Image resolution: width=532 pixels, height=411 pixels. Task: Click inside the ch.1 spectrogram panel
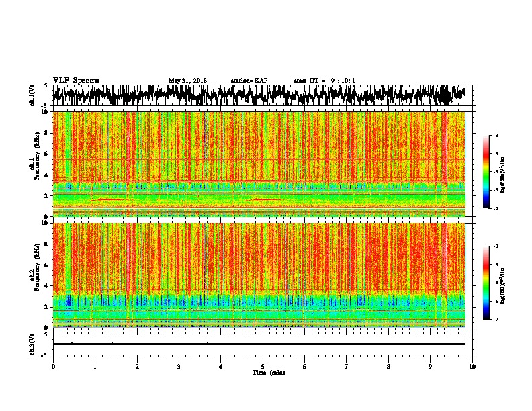point(259,164)
